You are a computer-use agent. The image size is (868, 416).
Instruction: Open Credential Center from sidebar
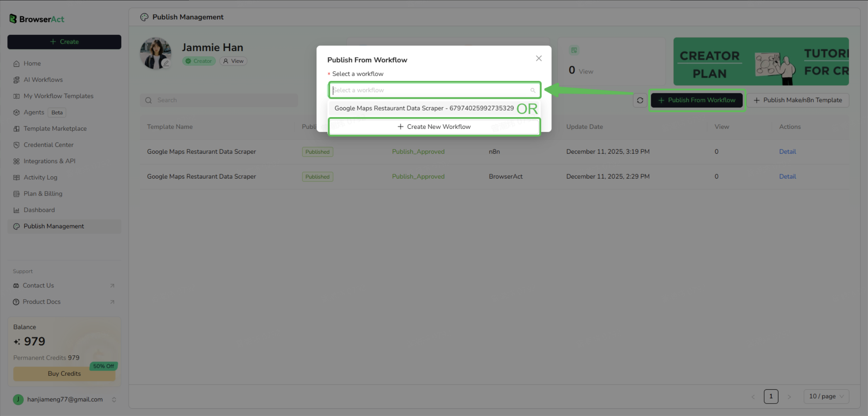[x=48, y=145]
